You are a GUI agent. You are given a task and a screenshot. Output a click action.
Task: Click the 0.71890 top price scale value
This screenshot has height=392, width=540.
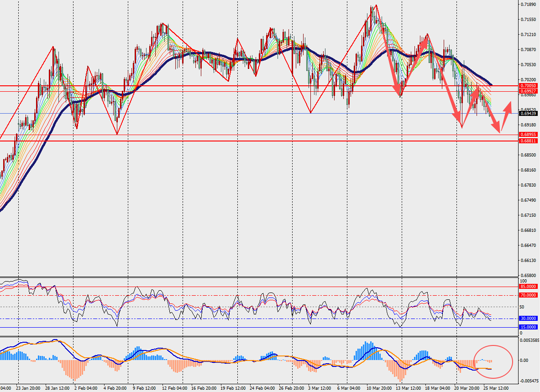point(528,5)
